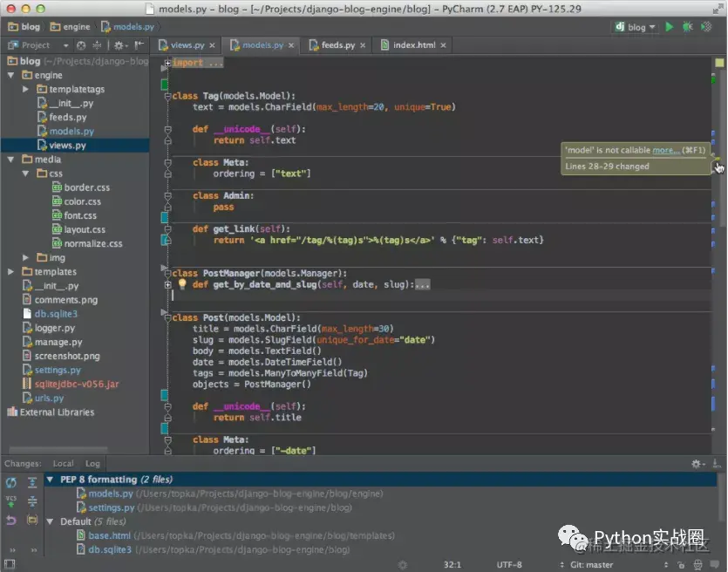Image resolution: width=728 pixels, height=572 pixels.
Task: Expand the img folder
Action: coord(25,257)
